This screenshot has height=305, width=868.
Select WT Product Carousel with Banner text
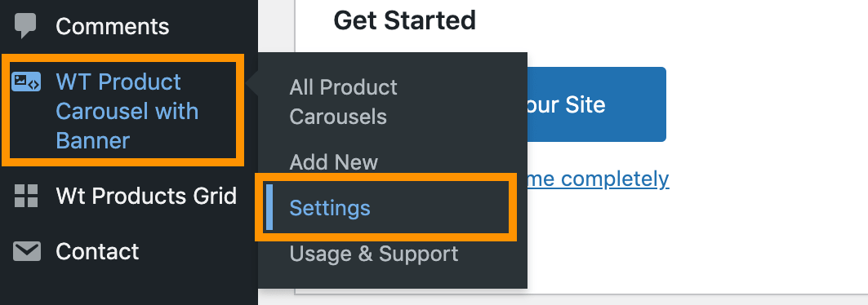pos(127,111)
